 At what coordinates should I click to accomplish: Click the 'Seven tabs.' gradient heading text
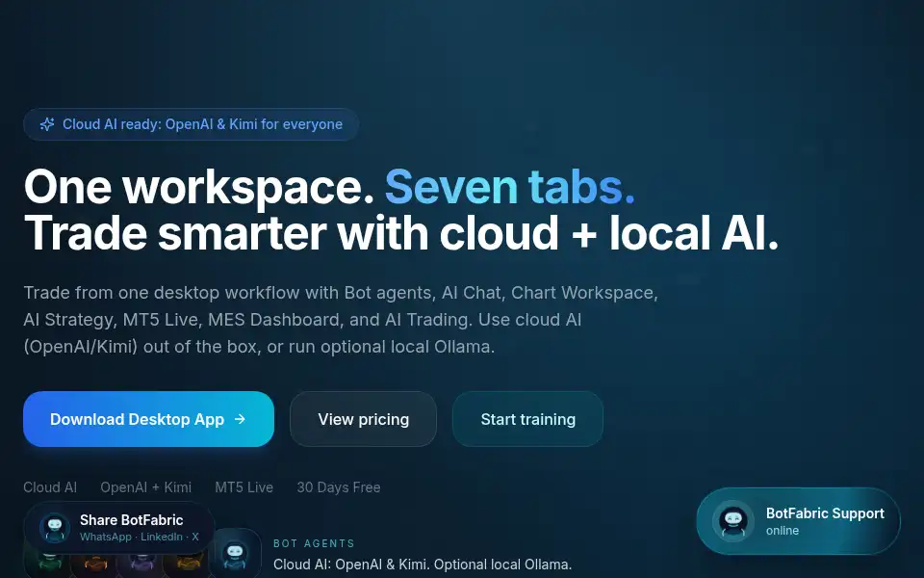510,187
